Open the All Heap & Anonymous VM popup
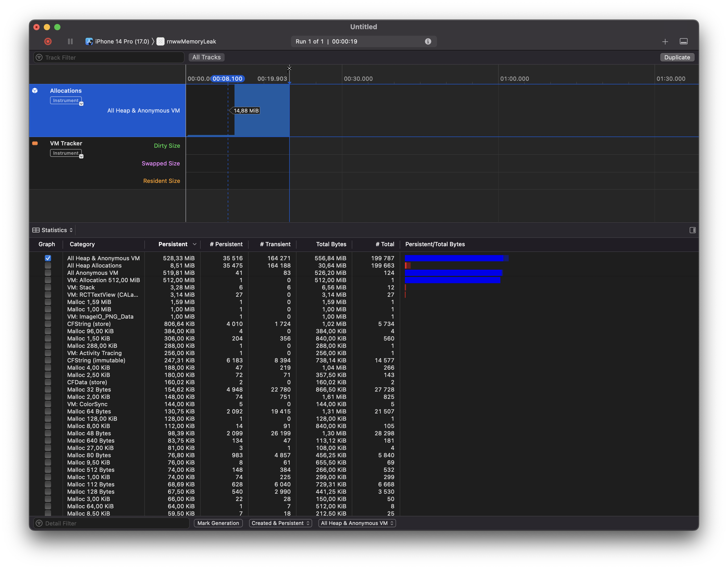The height and width of the screenshot is (569, 728). [x=357, y=523]
